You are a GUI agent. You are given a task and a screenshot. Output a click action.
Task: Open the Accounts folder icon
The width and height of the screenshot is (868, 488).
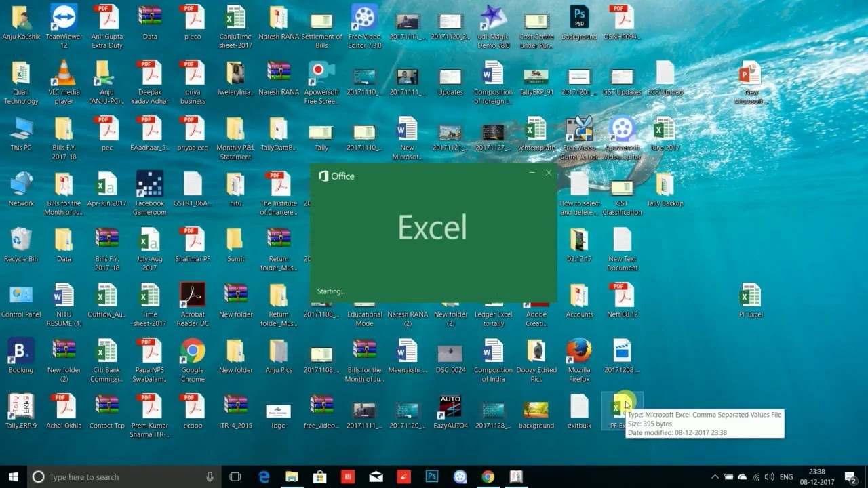click(579, 301)
